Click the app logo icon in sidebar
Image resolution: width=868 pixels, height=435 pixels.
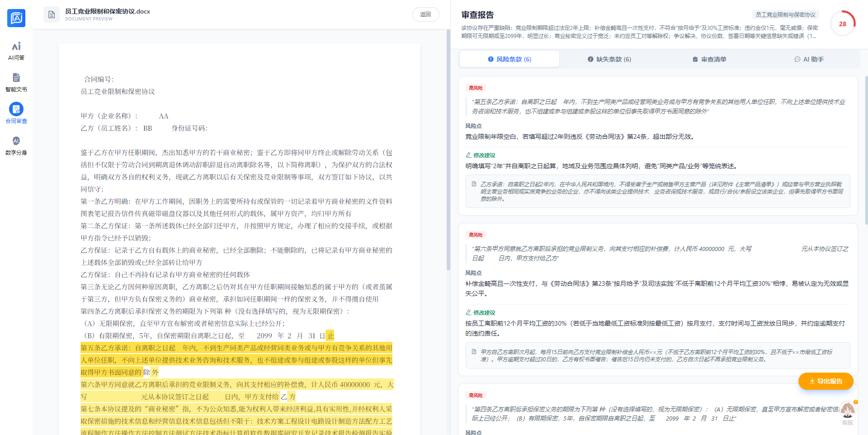(x=16, y=18)
